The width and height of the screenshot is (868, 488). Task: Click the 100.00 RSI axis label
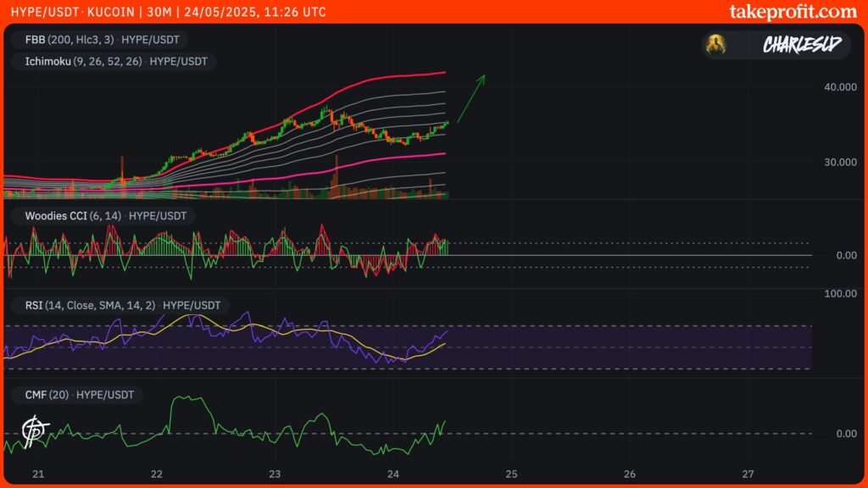pyautogui.click(x=840, y=293)
